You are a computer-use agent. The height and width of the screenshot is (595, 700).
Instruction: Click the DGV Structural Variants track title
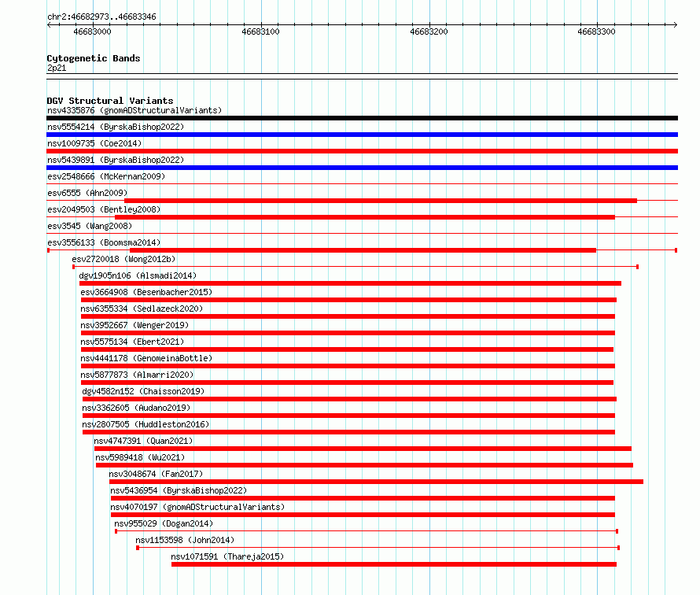(110, 101)
